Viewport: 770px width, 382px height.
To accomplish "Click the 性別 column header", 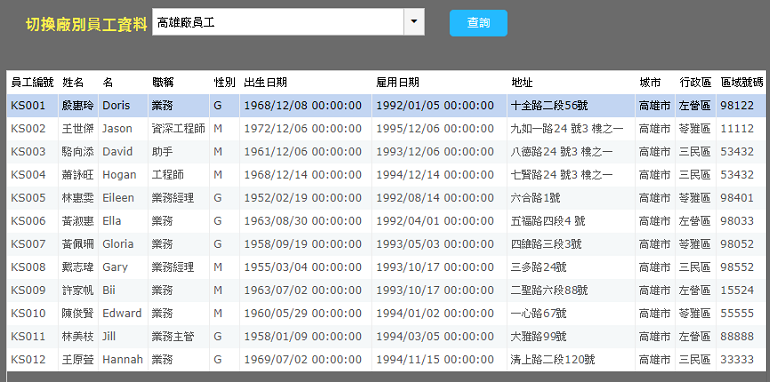I will [x=224, y=82].
